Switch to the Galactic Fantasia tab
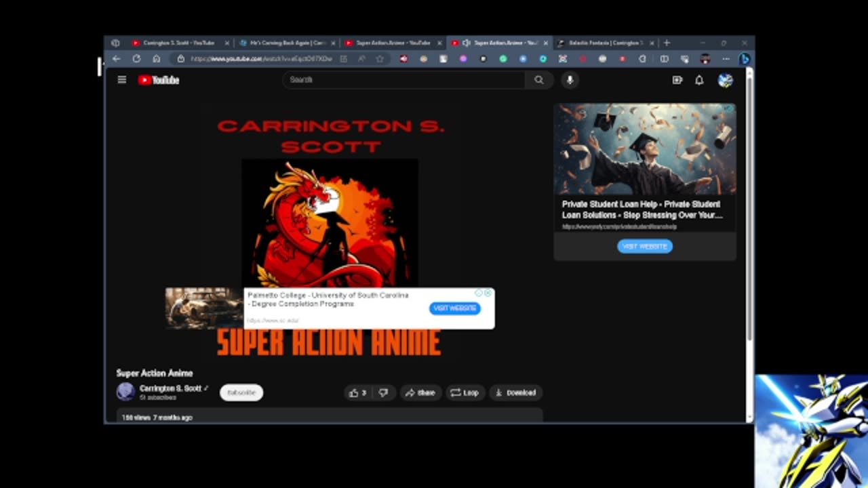Viewport: 868px width, 488px height. coord(604,43)
